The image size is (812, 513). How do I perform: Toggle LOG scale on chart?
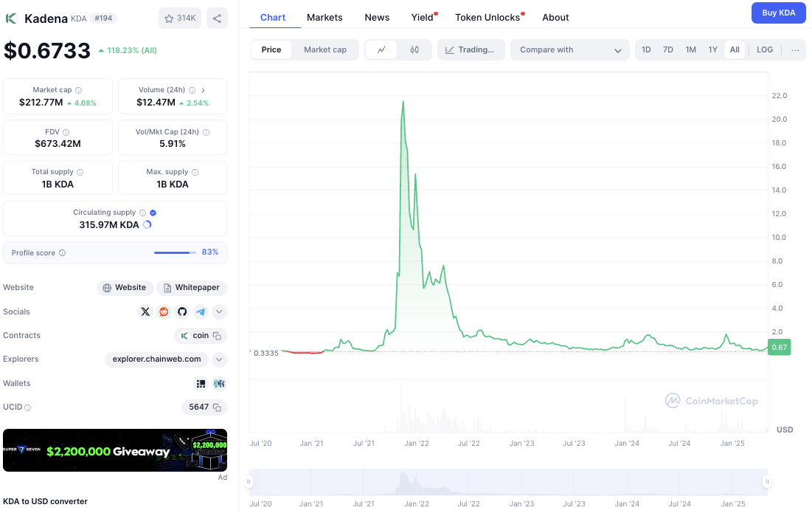point(765,49)
